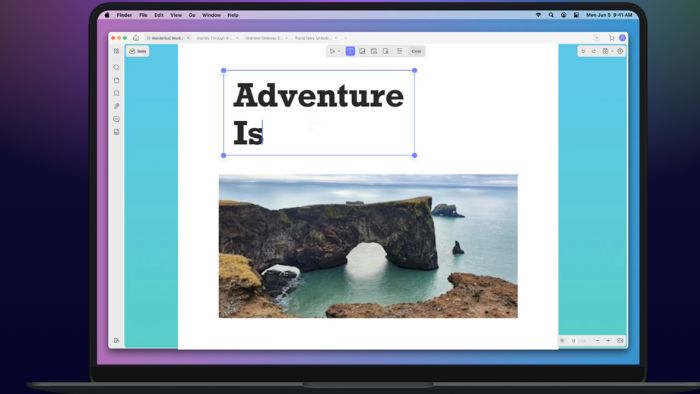
Task: Expand the tab list chevron
Action: pyautogui.click(x=597, y=38)
